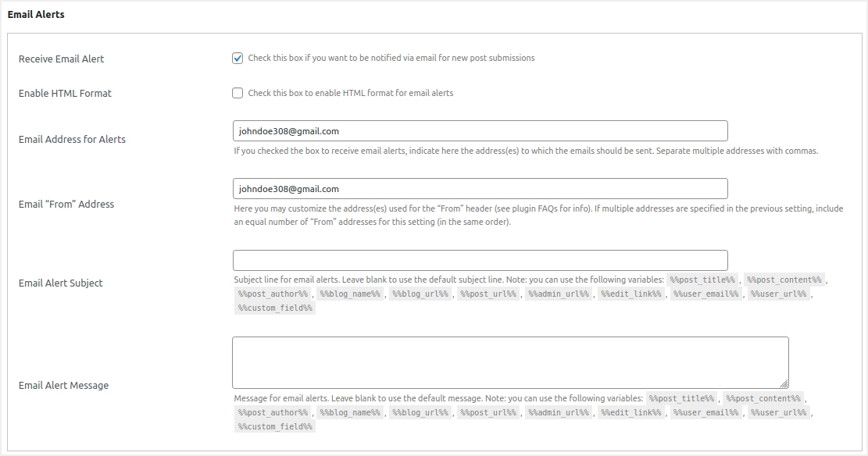This screenshot has width=868, height=456.
Task: Click %%post_title%% variable under Email Alert Message
Action: click(682, 398)
